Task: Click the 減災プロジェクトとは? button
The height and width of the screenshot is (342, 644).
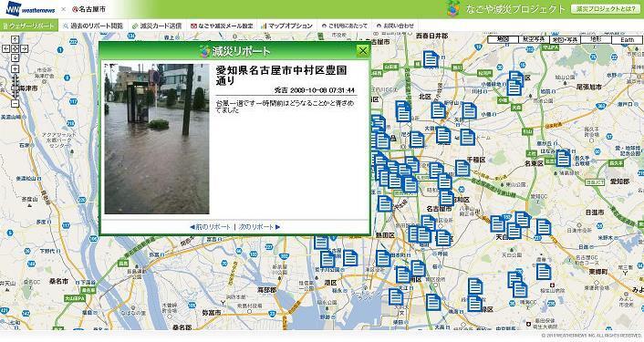Action: click(x=606, y=8)
